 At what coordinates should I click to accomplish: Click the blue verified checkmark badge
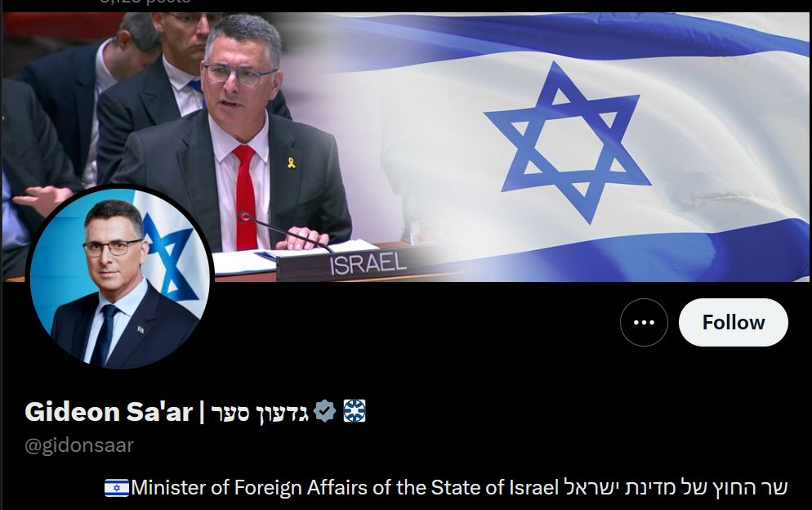click(x=324, y=411)
